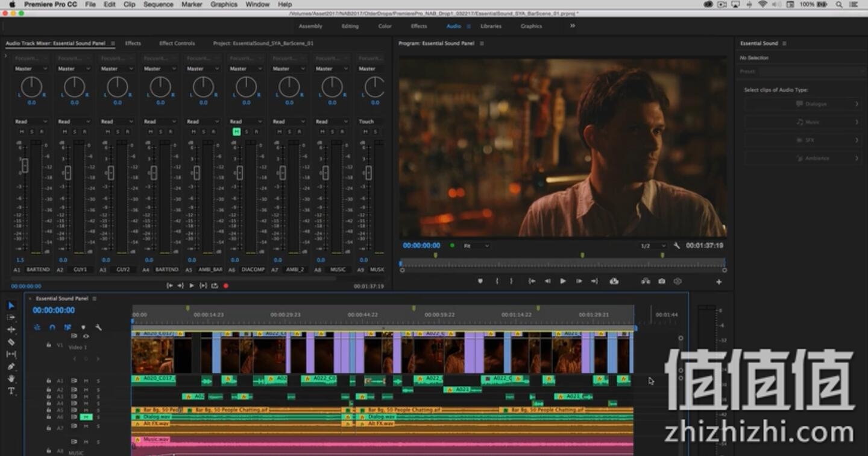Mute the MUSIC A8 track in mixer
868x456 pixels.
[x=322, y=131]
